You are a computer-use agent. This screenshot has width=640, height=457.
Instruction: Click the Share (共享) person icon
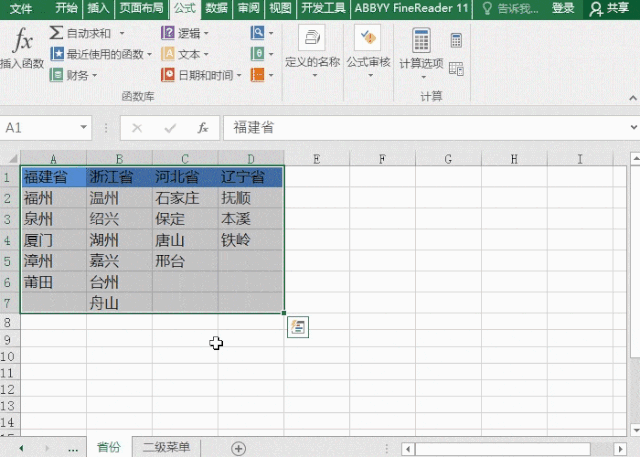(596, 9)
